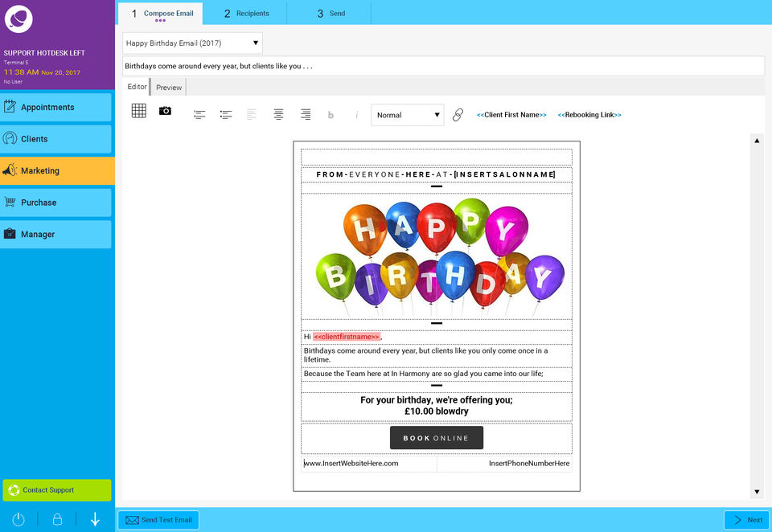Click the email subject line field
The height and width of the screenshot is (532, 772).
pyautogui.click(x=443, y=66)
